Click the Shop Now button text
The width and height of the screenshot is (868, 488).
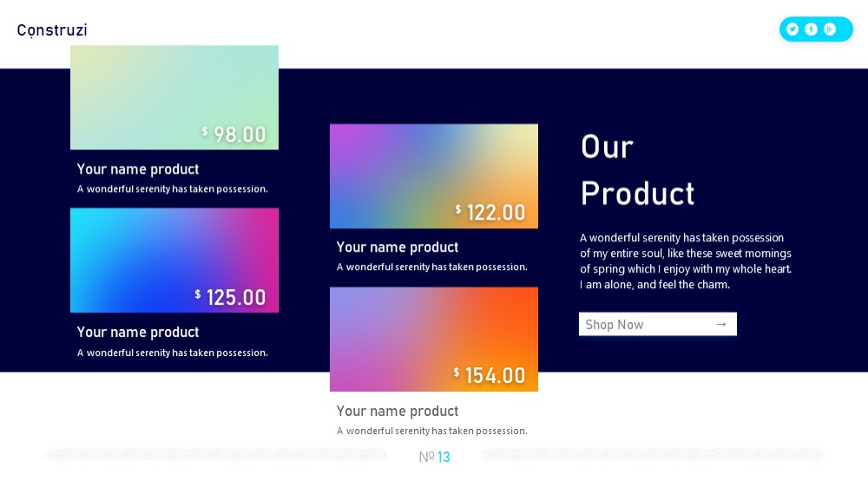614,325
